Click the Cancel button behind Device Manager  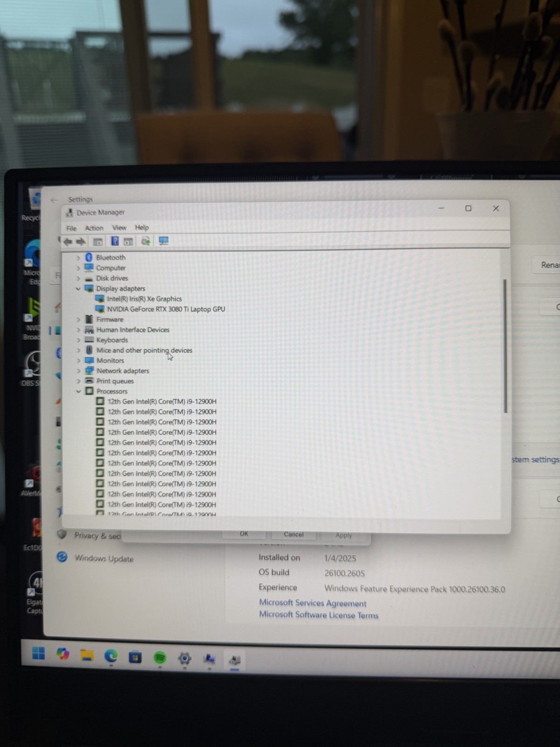294,534
